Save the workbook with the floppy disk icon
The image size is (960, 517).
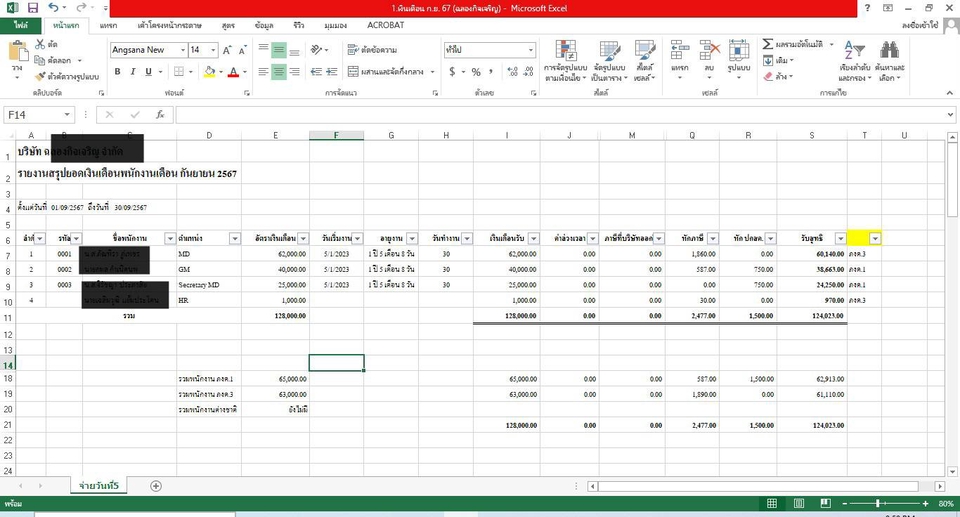point(33,8)
